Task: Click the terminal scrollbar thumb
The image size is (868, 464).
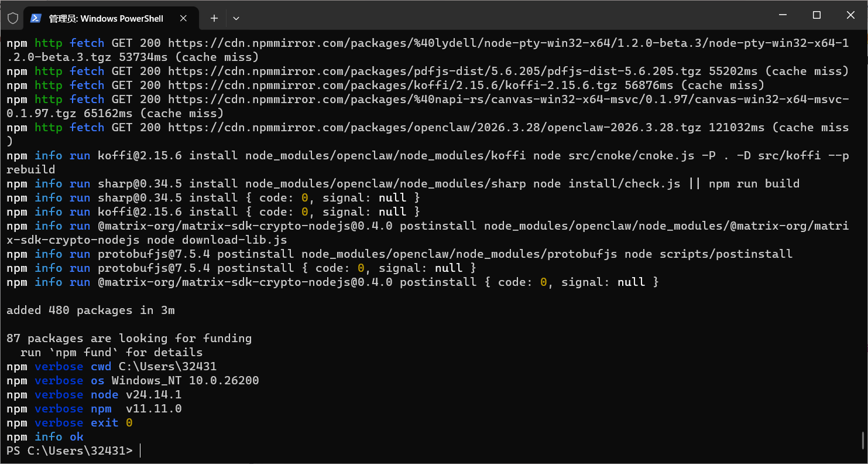Action: coord(863,439)
